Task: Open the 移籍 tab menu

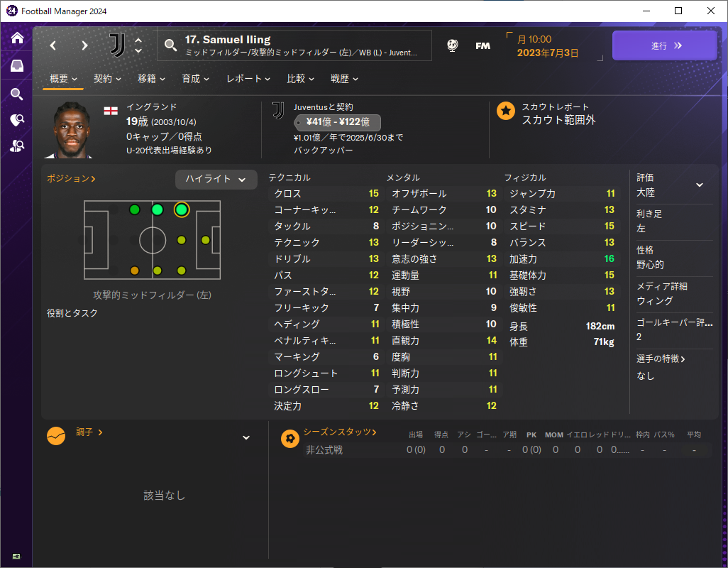Action: 151,79
